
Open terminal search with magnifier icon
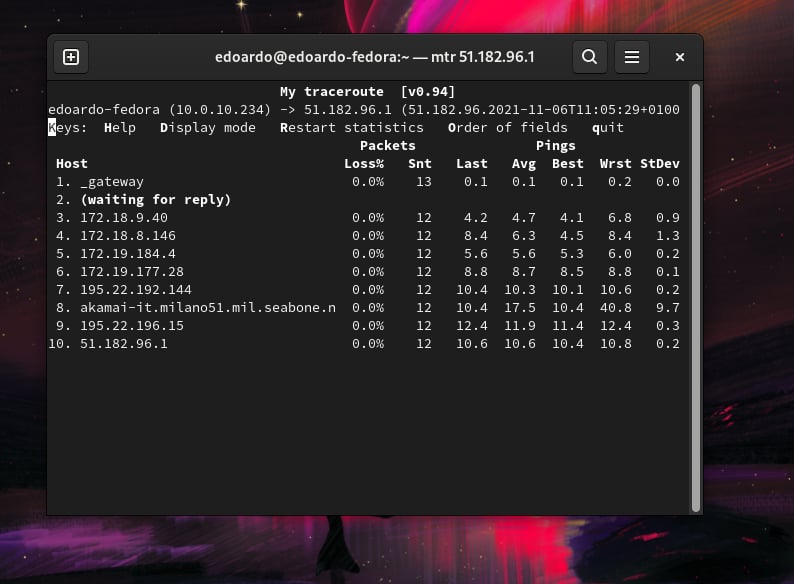click(590, 57)
